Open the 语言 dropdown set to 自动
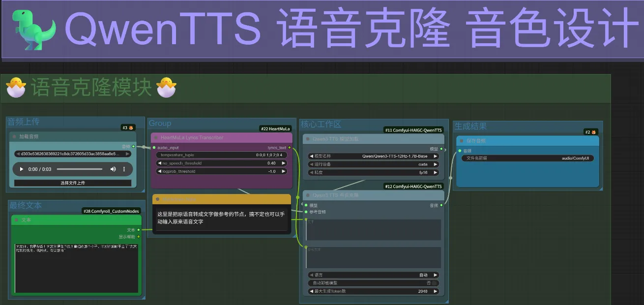Screen dimensions: 644x305 point(373,275)
